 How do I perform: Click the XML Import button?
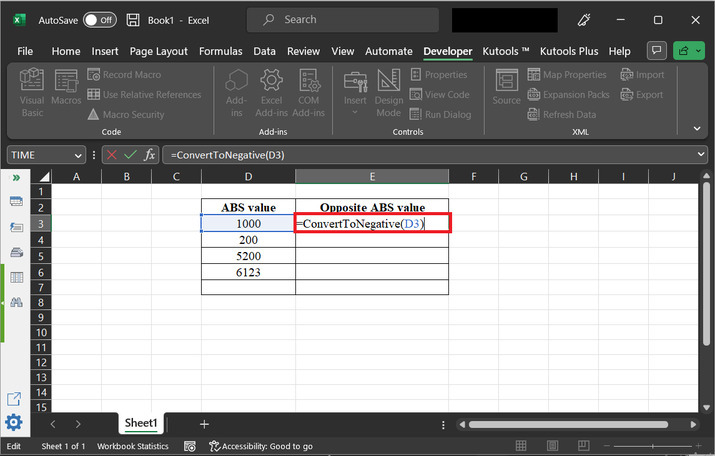pyautogui.click(x=642, y=74)
